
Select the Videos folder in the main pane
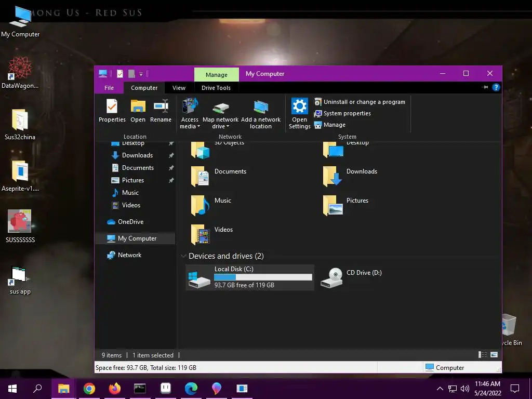coord(212,234)
